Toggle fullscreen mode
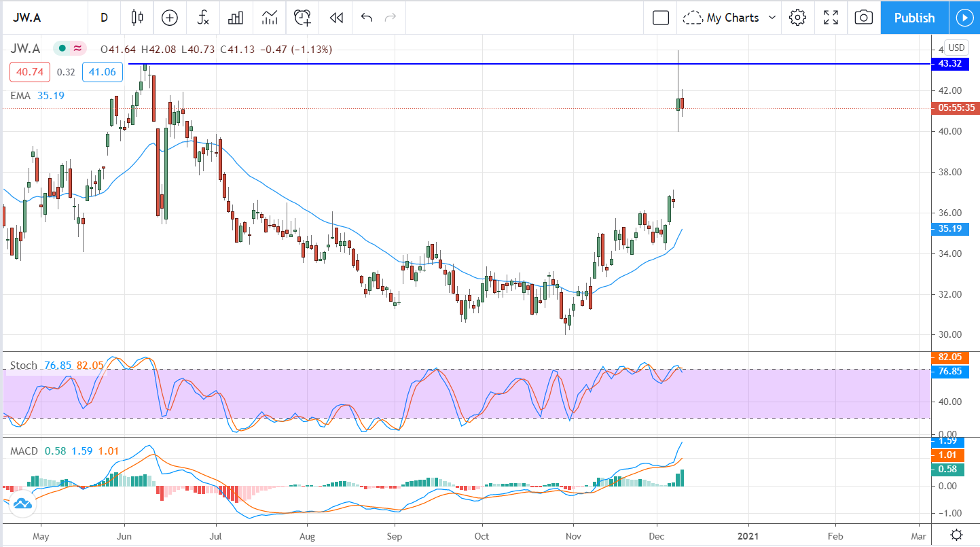 click(831, 18)
